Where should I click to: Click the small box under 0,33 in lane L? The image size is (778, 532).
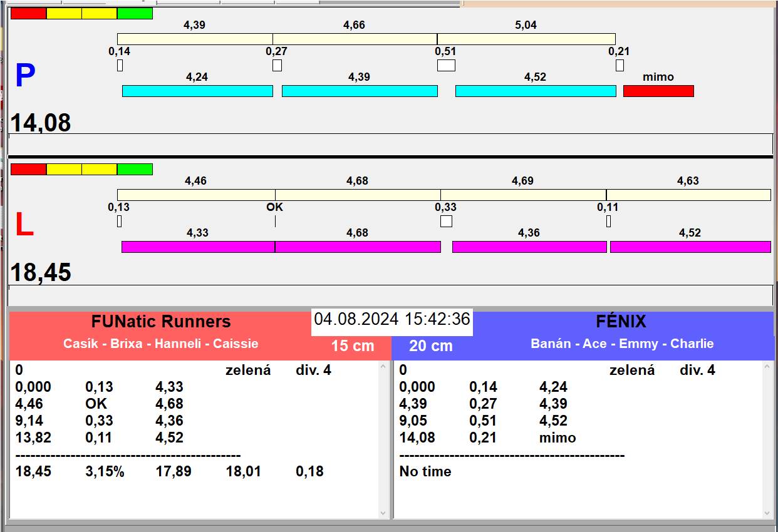coord(446,221)
